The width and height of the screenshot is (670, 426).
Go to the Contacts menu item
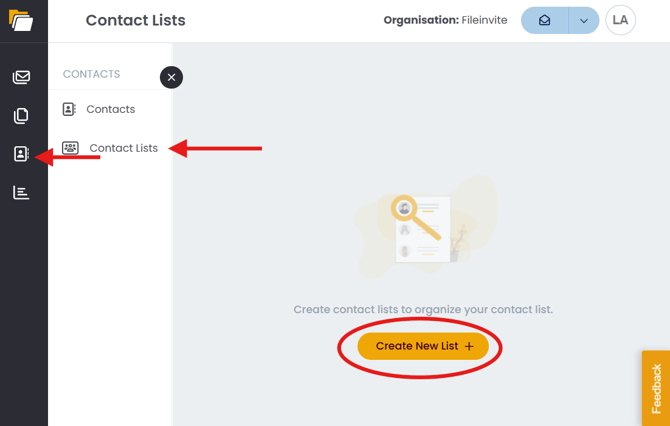tap(110, 109)
